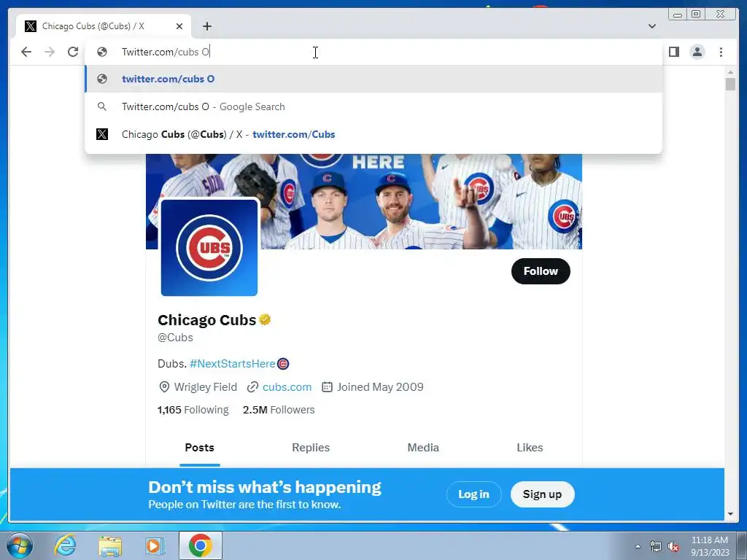Click the Joined May 2009 calendar icon
Image resolution: width=747 pixels, height=560 pixels.
(327, 386)
